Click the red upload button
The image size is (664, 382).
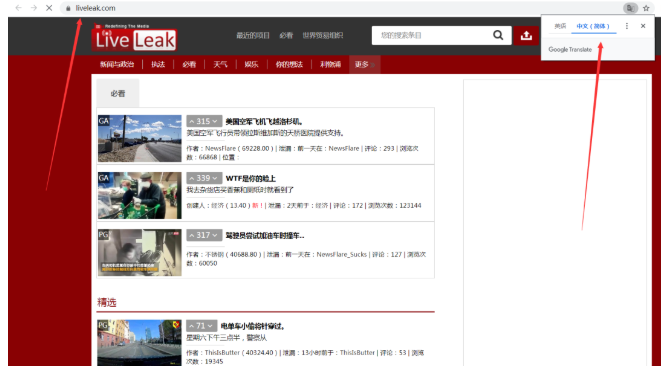526,36
